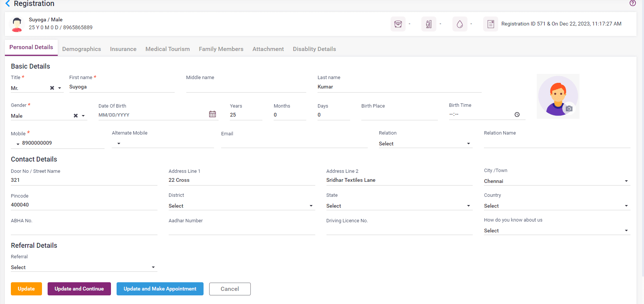Click the Update and Make Appointment button

click(x=160, y=289)
